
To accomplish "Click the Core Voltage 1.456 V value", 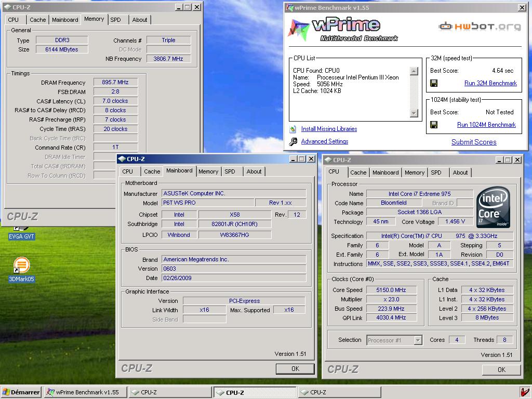I will point(455,221).
